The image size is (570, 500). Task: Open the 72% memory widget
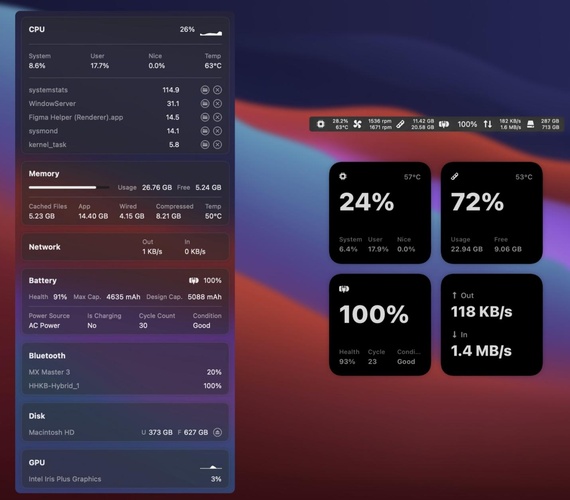click(x=491, y=213)
